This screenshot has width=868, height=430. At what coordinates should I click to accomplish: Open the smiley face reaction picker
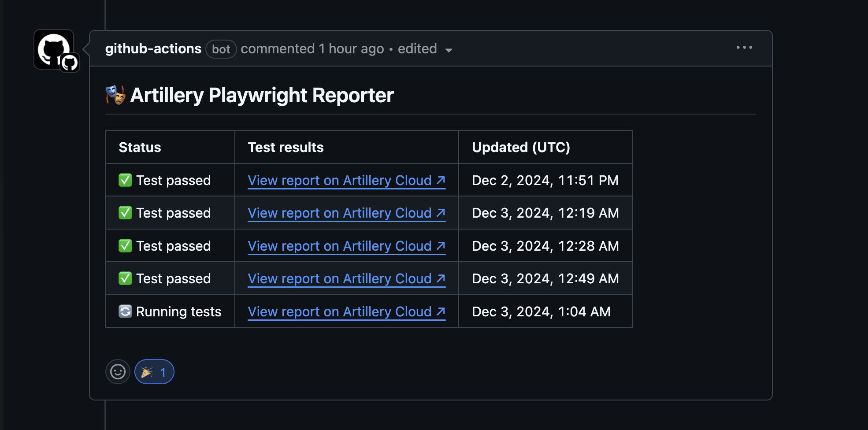118,372
